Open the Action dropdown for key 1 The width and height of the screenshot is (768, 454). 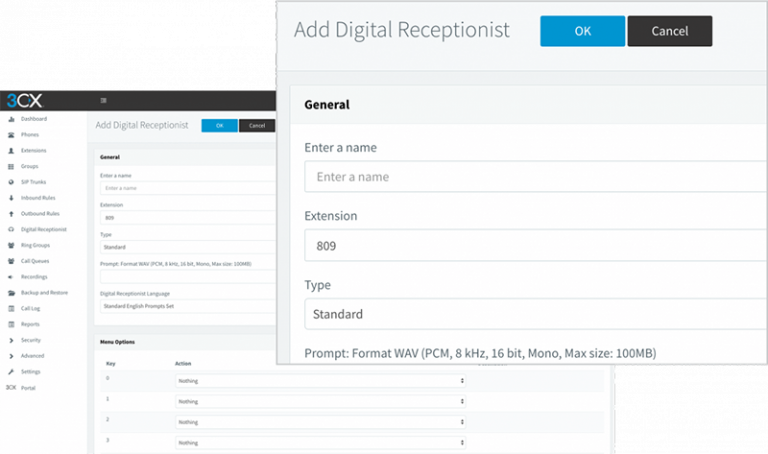click(320, 401)
